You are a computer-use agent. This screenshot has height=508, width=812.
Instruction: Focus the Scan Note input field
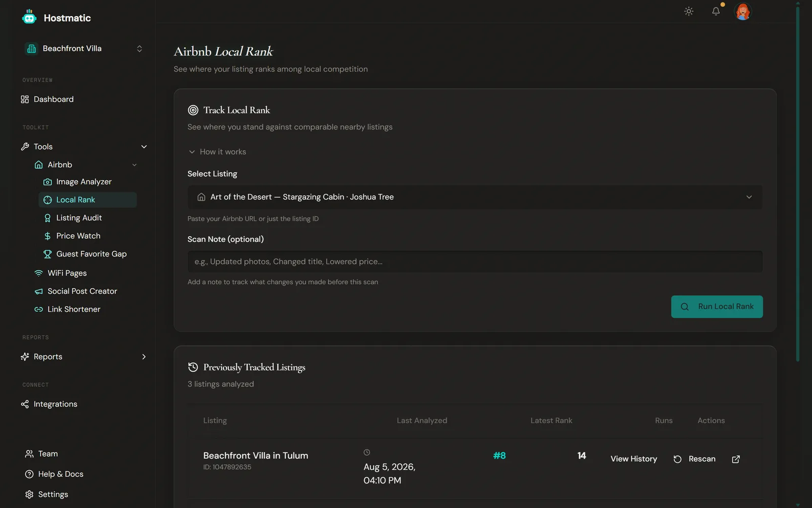click(x=475, y=262)
